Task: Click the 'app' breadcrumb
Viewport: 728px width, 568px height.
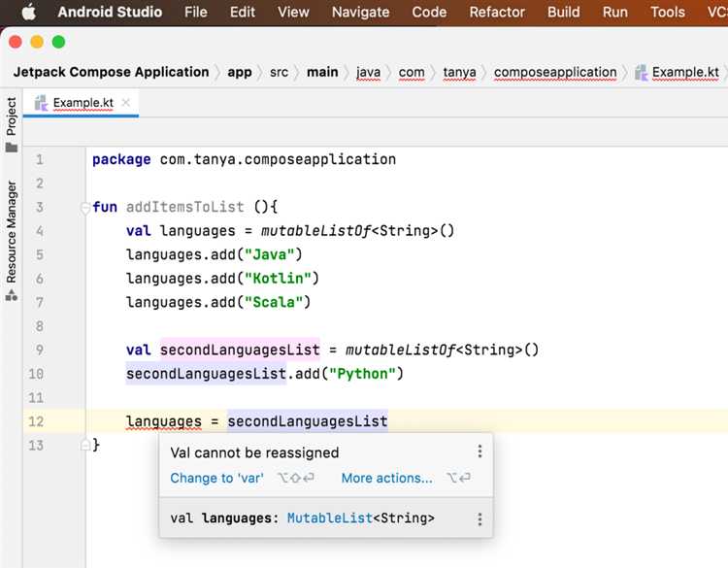Action: [x=240, y=72]
